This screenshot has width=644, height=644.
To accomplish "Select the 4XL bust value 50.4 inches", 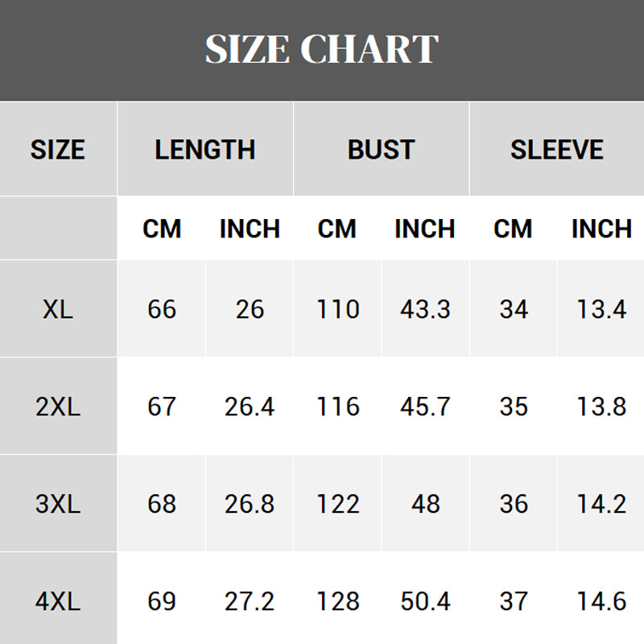I will [x=425, y=601].
